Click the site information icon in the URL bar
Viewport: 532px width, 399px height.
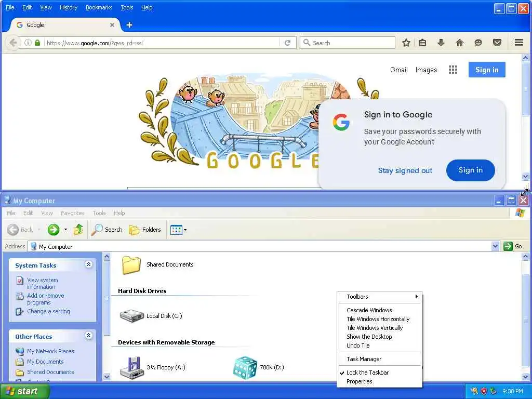(28, 43)
